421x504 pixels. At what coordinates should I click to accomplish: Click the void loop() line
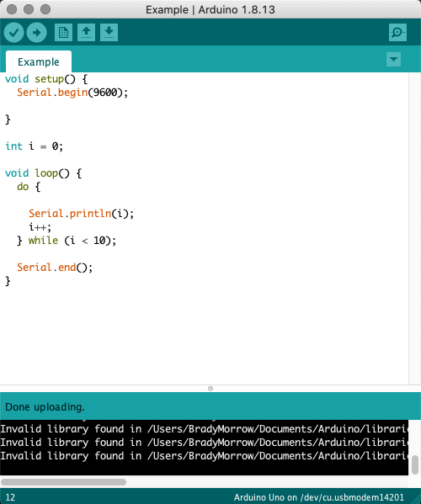(44, 173)
